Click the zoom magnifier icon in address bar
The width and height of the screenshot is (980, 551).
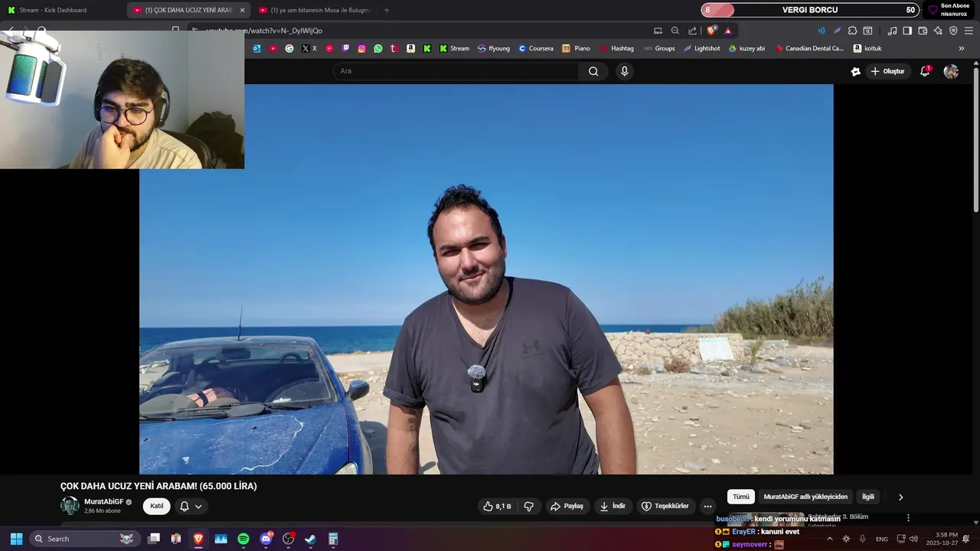click(675, 31)
